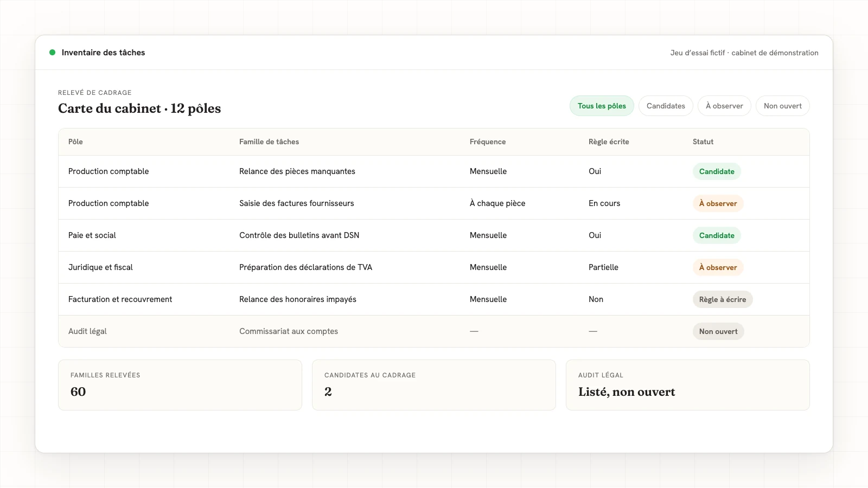
Task: Select "Saisie des factures fournisseurs" cell
Action: click(297, 203)
